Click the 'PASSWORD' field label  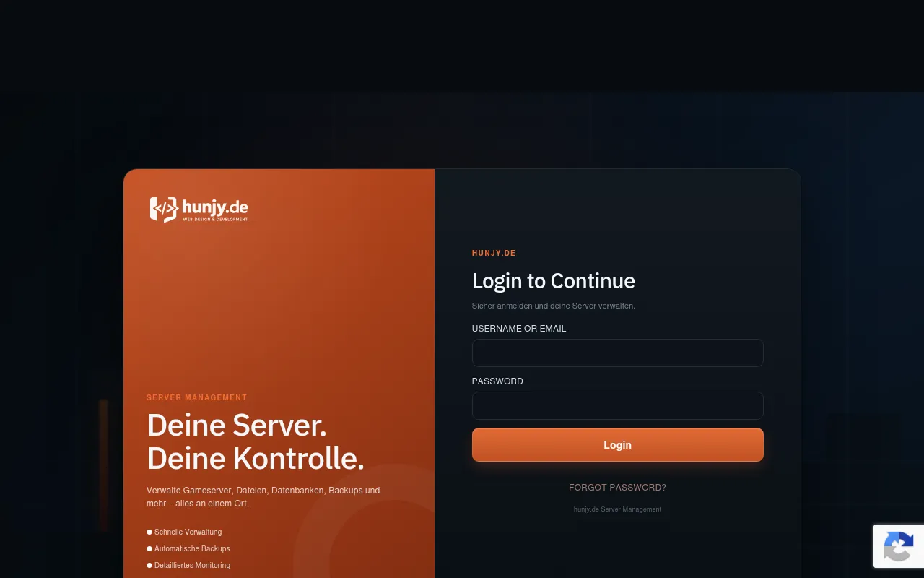coord(497,381)
